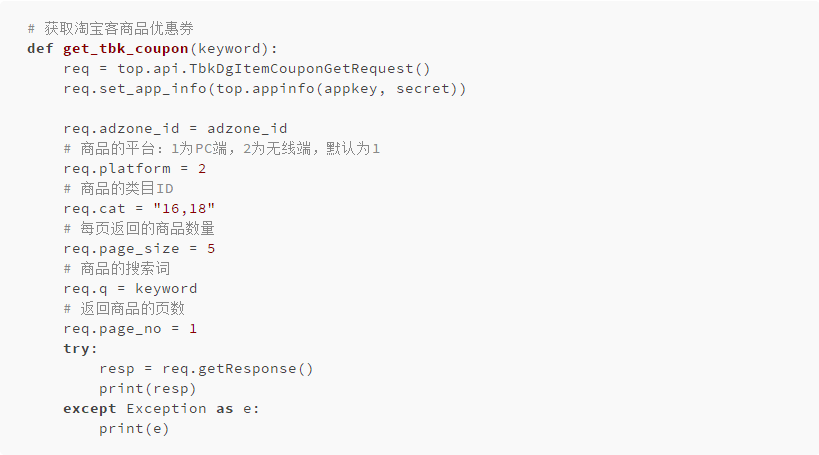Click the number 5 in req.page_size

211,249
